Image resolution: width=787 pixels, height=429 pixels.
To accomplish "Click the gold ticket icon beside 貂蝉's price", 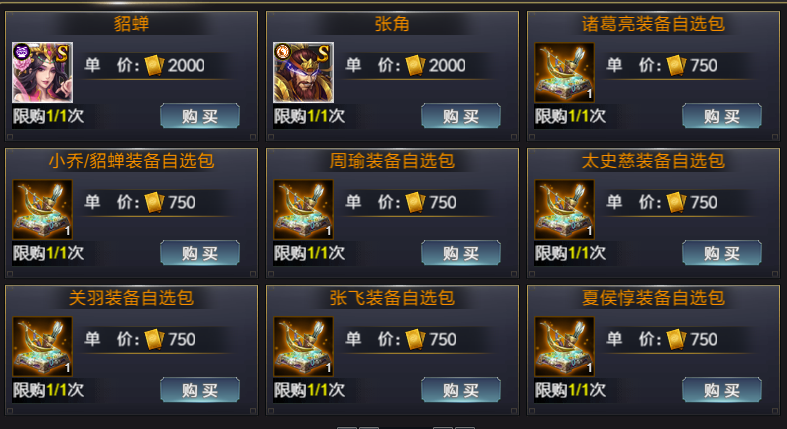I will coord(155,65).
